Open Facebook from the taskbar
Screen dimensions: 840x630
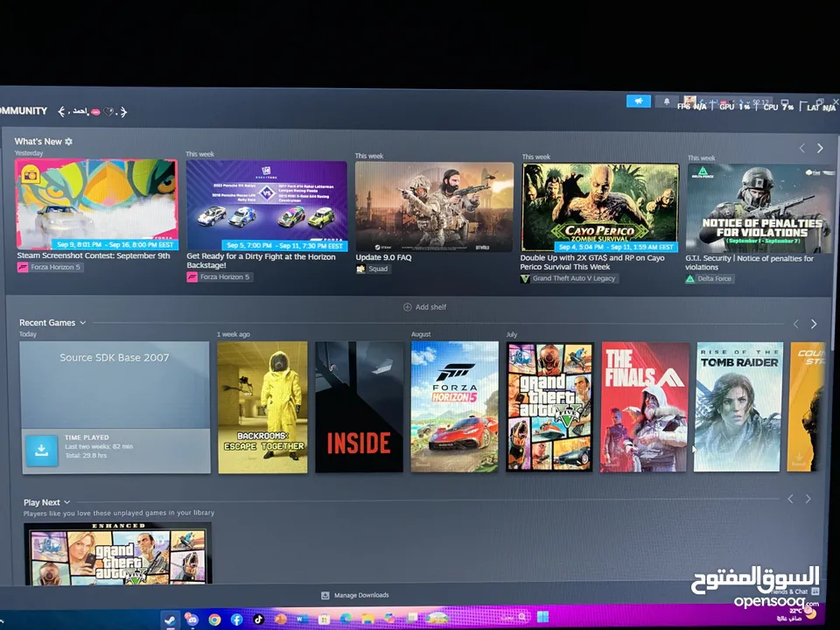(237, 619)
